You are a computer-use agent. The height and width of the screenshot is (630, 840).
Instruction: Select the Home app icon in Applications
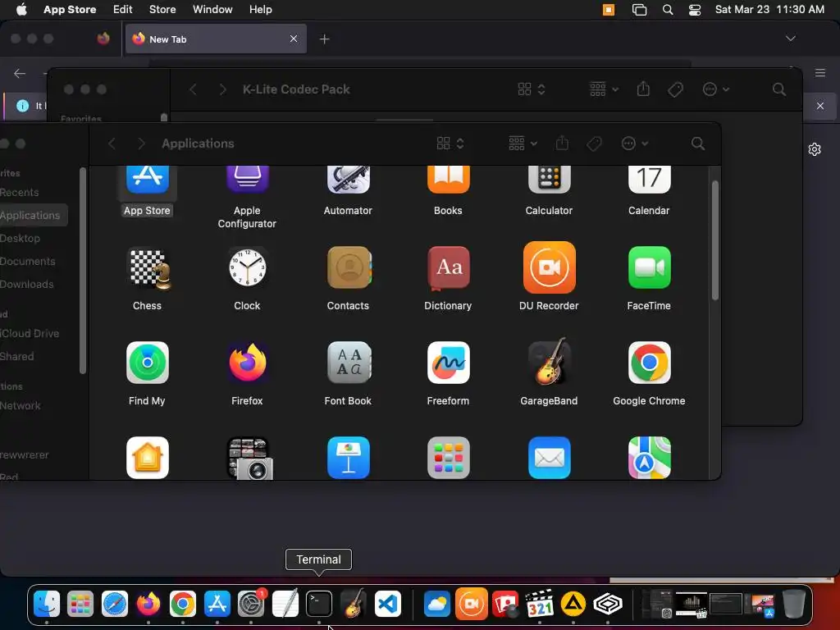pos(148,458)
